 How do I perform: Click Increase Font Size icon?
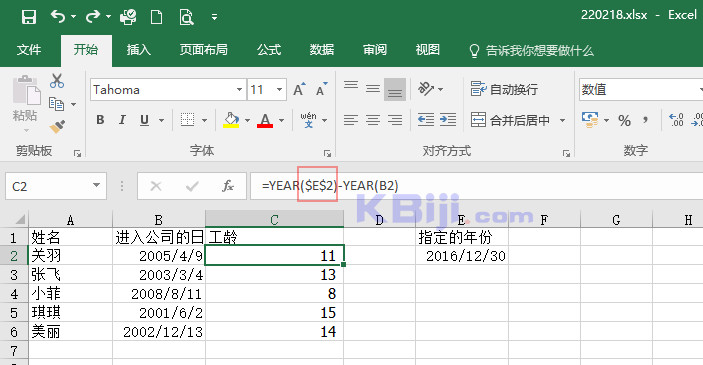pos(299,89)
